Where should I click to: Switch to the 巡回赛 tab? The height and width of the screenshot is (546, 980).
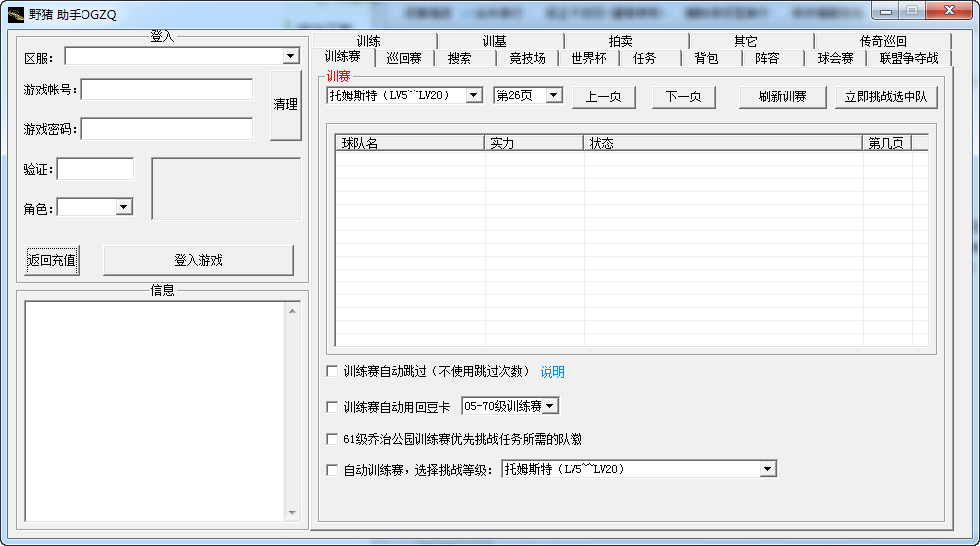[404, 59]
